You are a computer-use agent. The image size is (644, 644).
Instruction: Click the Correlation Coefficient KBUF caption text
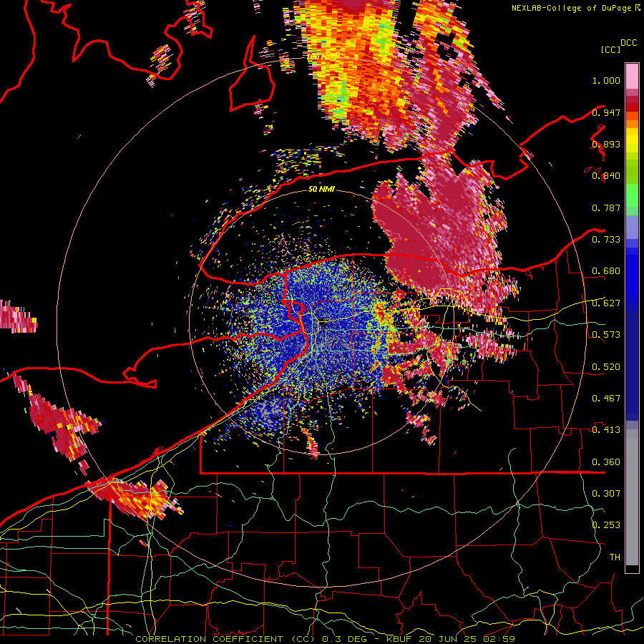click(325, 639)
